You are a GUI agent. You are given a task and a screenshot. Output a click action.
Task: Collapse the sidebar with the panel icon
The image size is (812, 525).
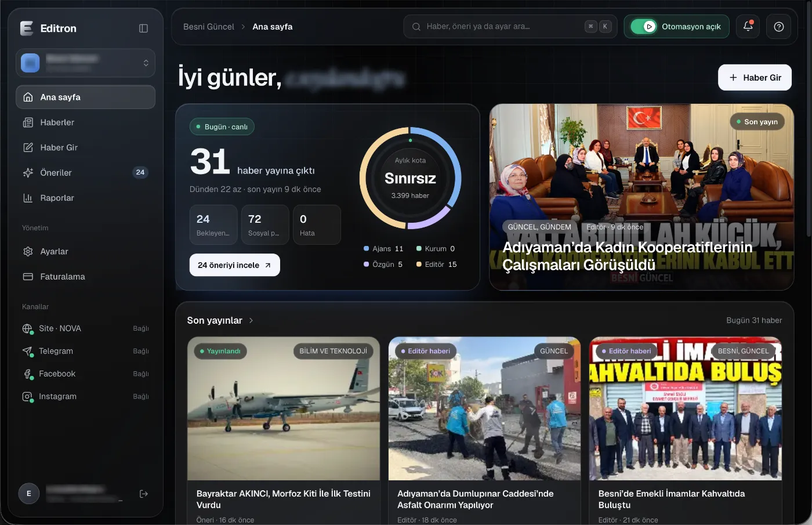(144, 28)
